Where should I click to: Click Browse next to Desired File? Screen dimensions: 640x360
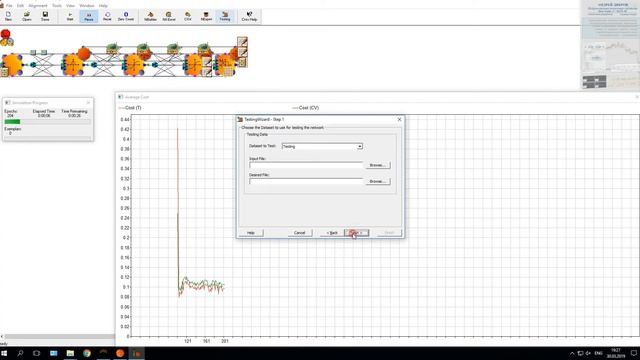pyautogui.click(x=378, y=181)
